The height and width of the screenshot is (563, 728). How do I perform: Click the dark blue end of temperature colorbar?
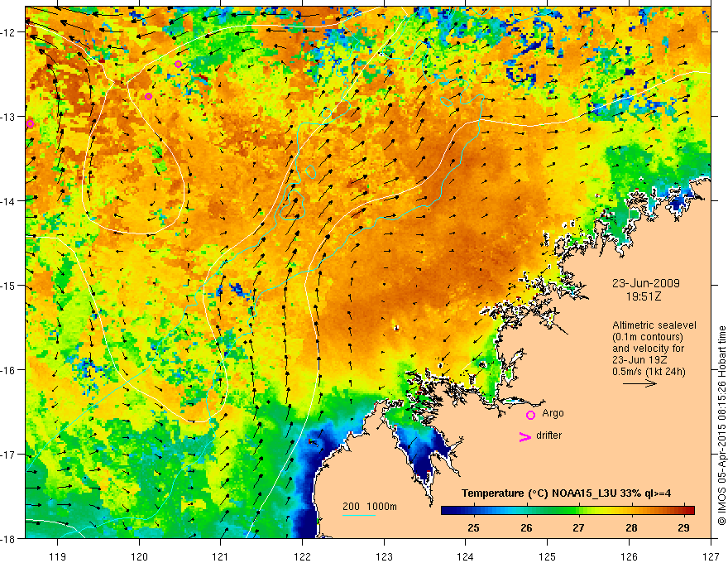448,510
